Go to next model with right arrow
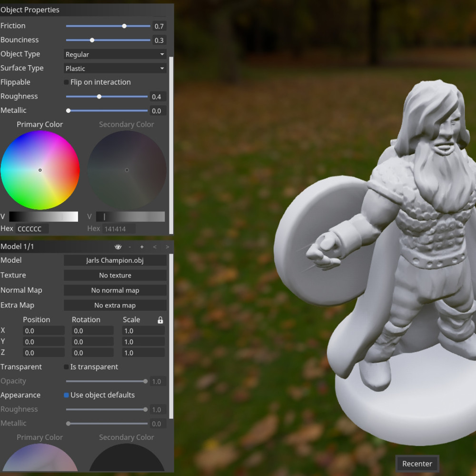This screenshot has height=476, width=476. point(167,247)
